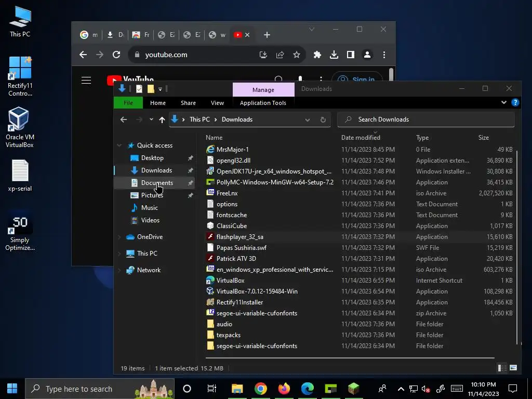This screenshot has height=399, width=532.
Task: Expand This PC tree node
Action: click(x=119, y=254)
